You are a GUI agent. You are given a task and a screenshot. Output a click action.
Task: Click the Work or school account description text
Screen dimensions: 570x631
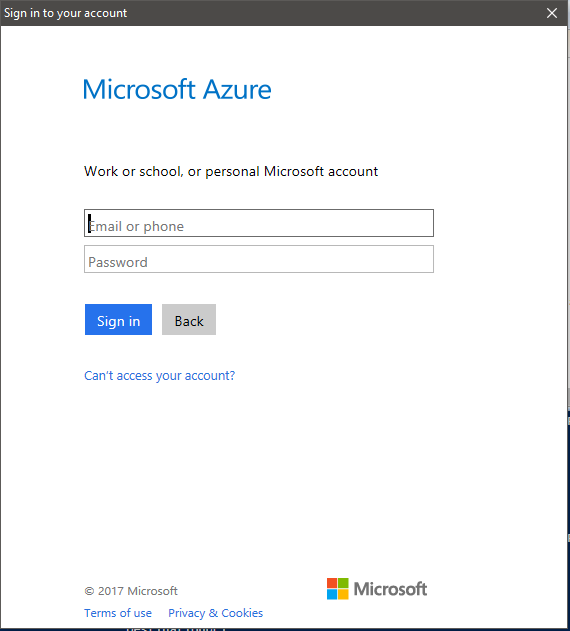pyautogui.click(x=231, y=171)
